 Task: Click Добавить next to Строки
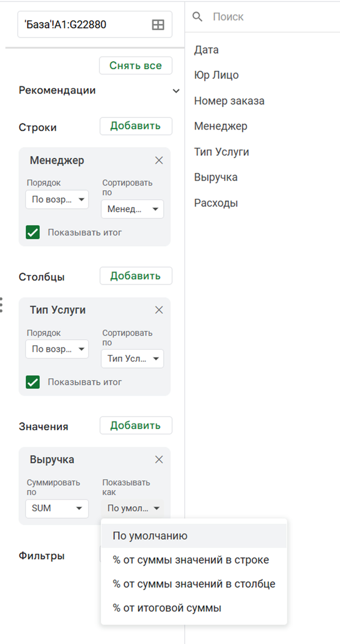click(136, 126)
